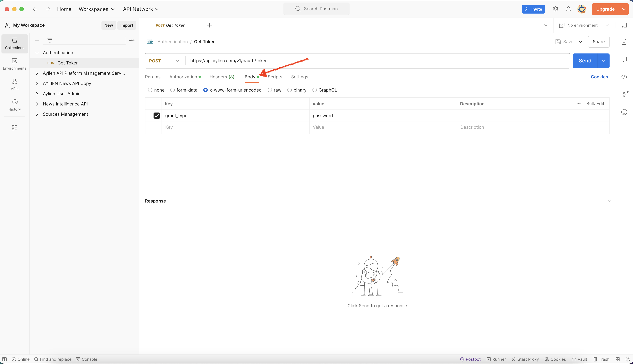Select the GraphQL body type

tap(314, 90)
